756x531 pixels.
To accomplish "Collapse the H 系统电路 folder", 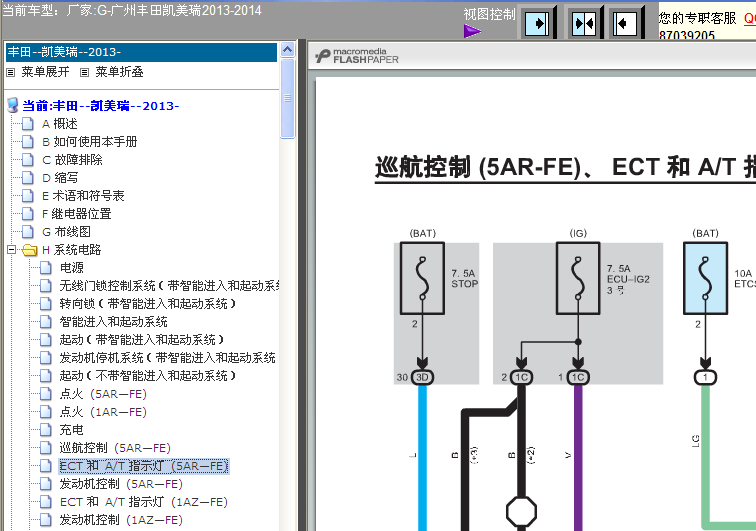I will click(11, 249).
